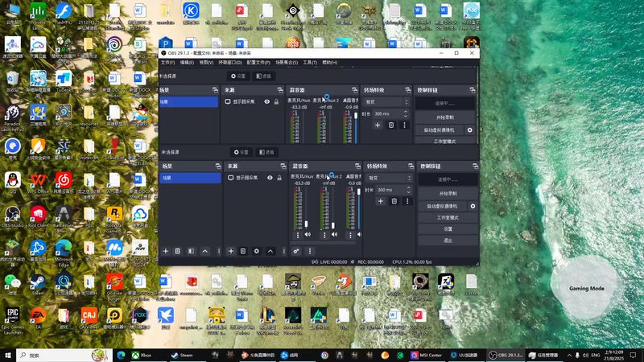Open the 视图(V) menu
Viewport: 644px width, 362px height.
coord(206,63)
